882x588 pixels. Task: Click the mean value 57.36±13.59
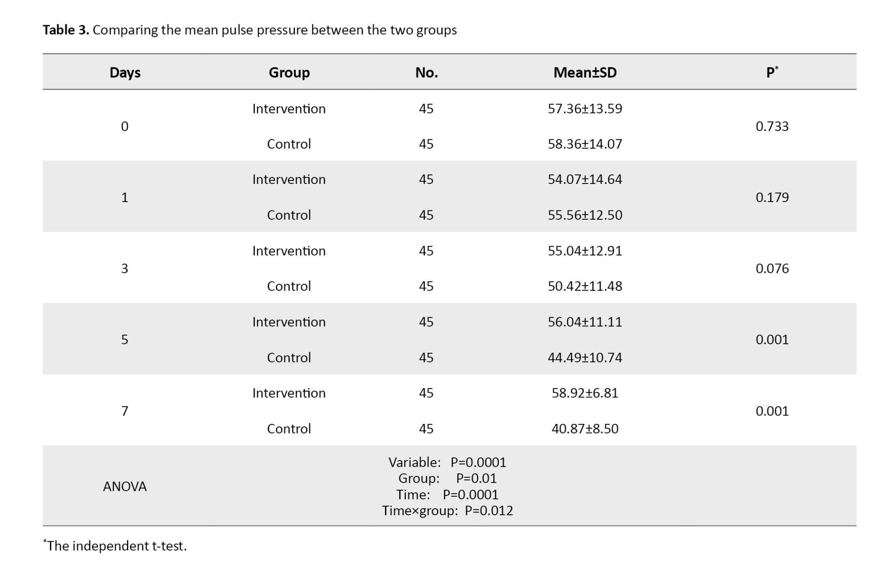(x=585, y=109)
